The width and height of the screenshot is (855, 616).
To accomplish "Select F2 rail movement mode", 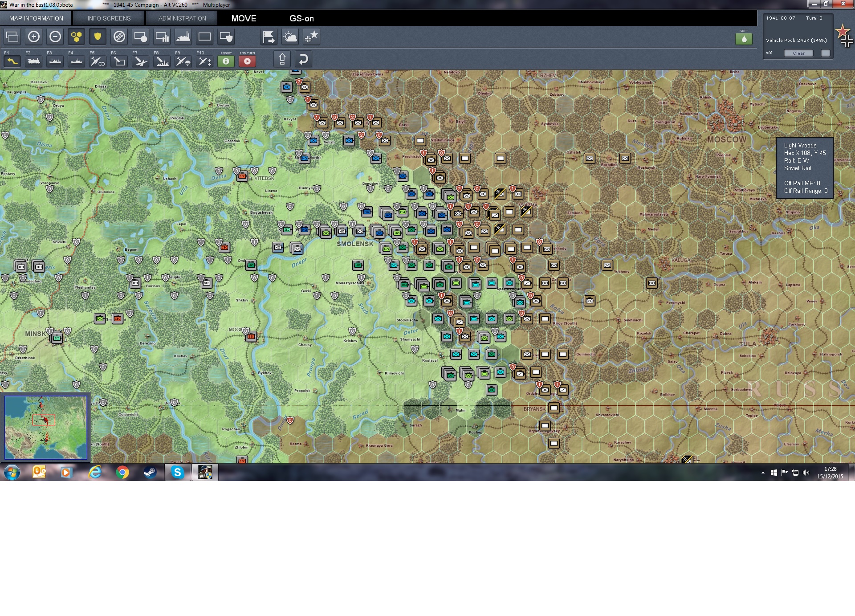I will click(x=34, y=61).
